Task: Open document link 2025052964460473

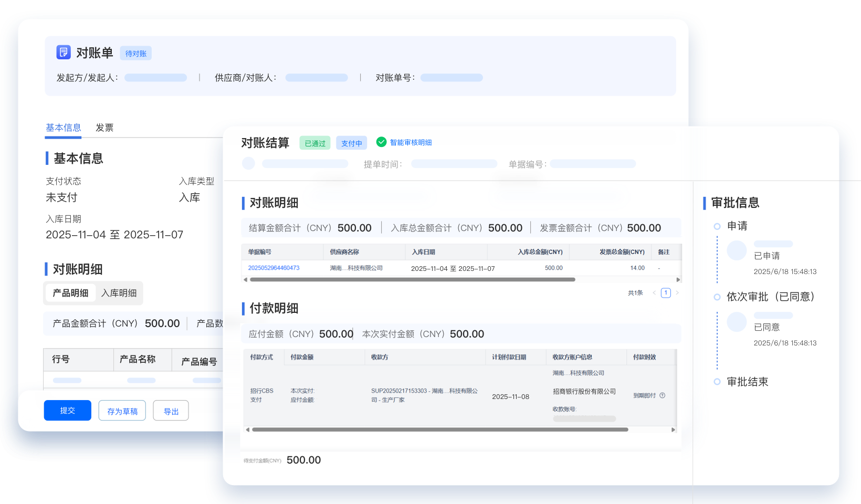Action: point(274,268)
